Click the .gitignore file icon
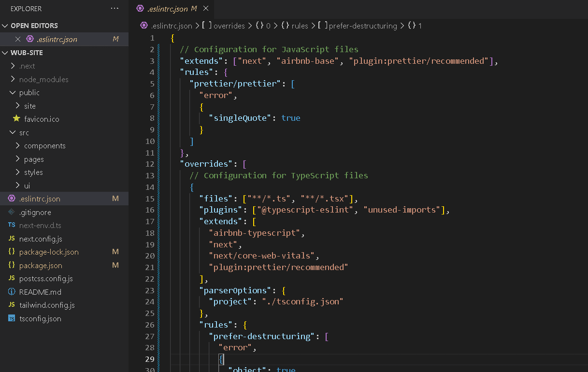This screenshot has width=588, height=372. pos(12,212)
